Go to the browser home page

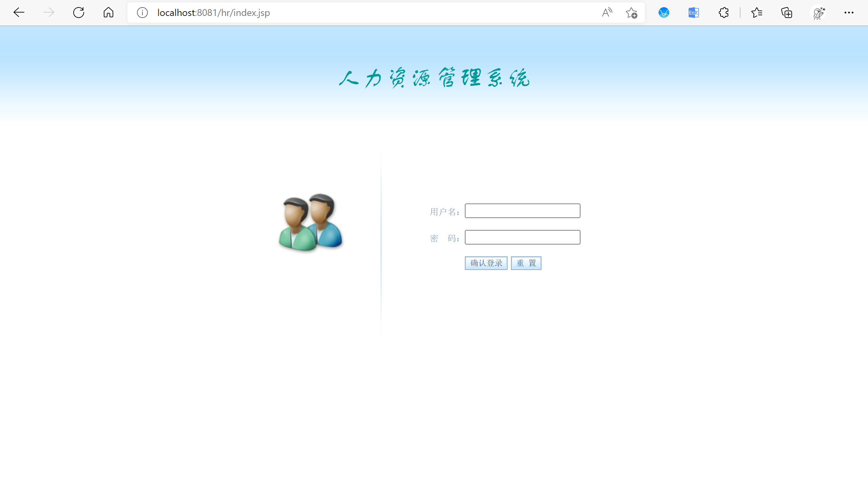(x=108, y=13)
